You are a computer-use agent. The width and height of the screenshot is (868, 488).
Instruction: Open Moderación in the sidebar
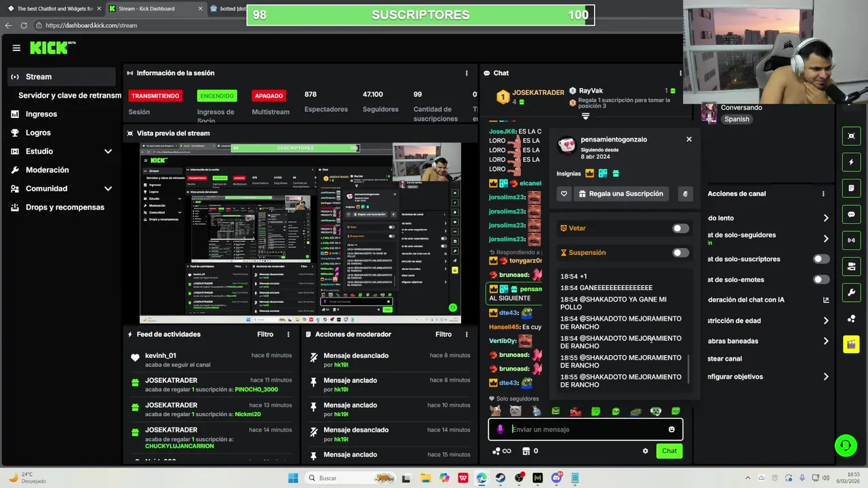pos(47,170)
